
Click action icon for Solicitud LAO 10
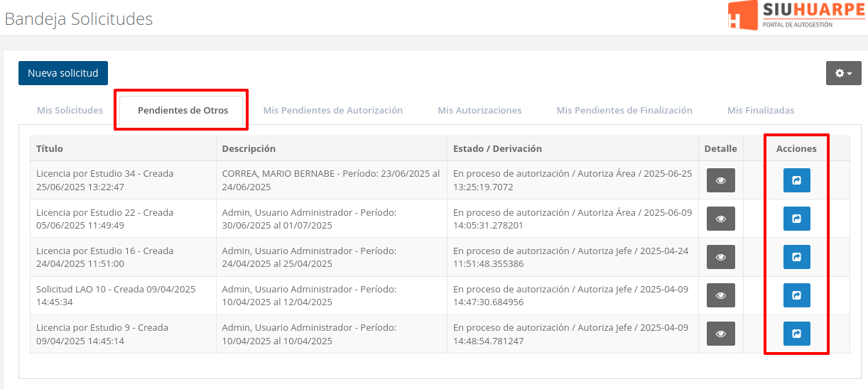pos(796,295)
